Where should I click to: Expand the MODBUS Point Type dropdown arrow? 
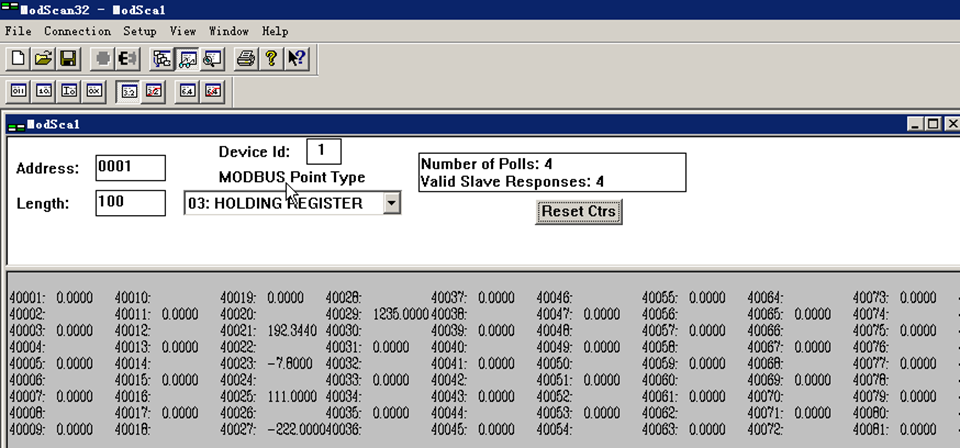click(391, 203)
